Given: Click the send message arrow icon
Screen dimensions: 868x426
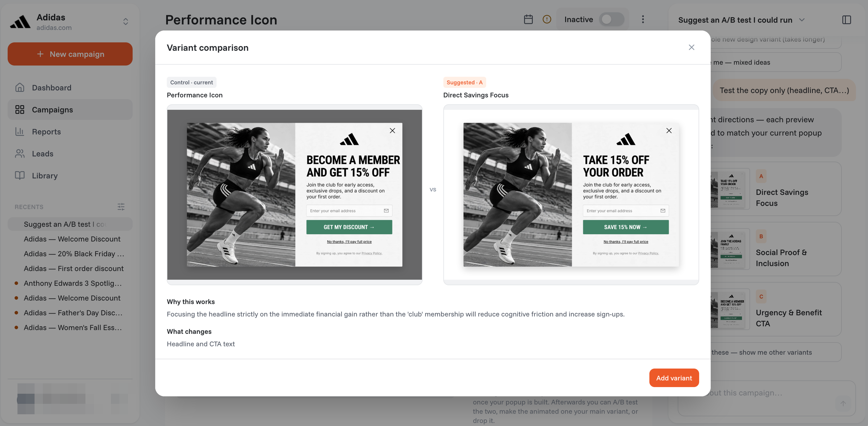Looking at the screenshot, I should [843, 403].
